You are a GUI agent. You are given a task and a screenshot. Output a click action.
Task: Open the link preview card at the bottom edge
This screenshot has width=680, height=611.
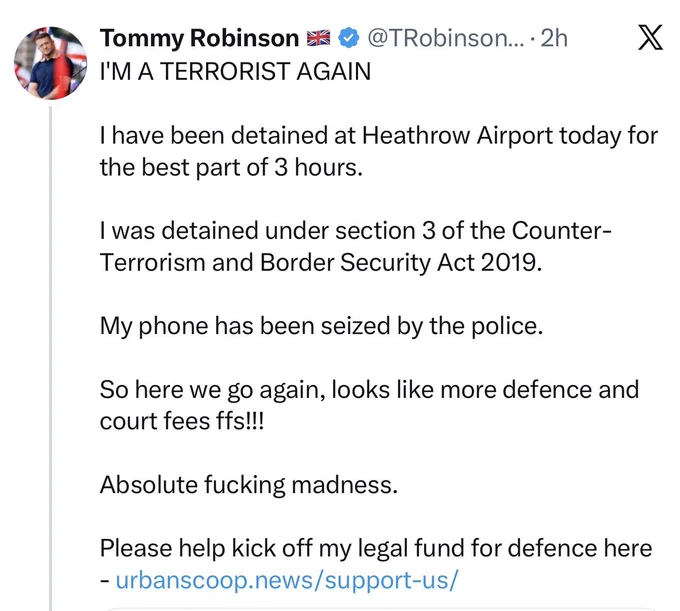[382, 609]
